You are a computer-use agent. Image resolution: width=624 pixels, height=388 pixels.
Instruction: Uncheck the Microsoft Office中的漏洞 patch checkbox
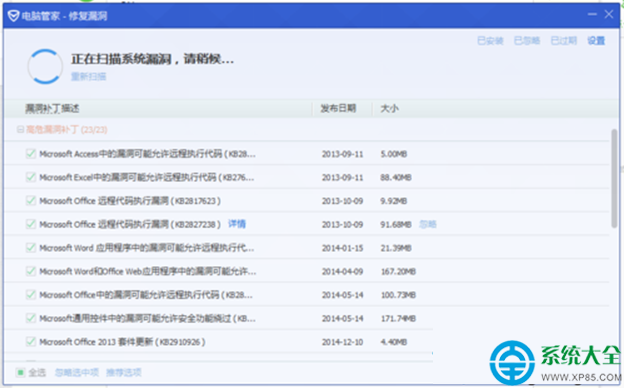coord(31,294)
